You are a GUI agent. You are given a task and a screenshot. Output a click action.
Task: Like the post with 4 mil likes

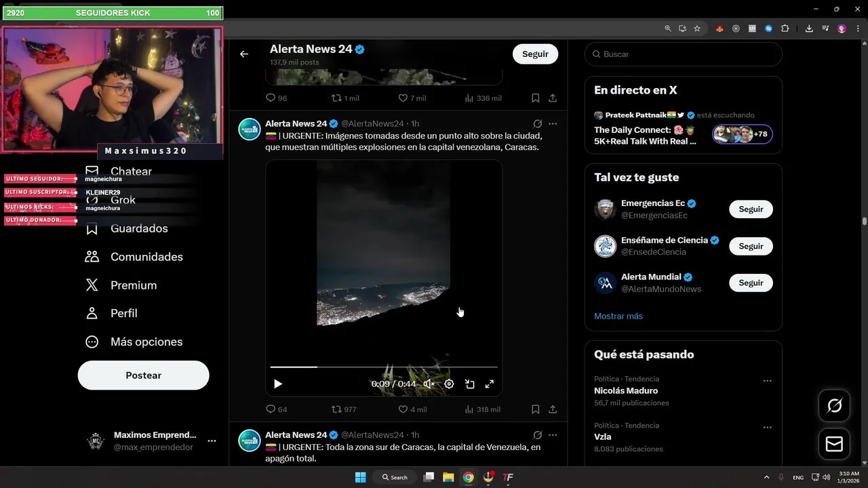pos(412,409)
